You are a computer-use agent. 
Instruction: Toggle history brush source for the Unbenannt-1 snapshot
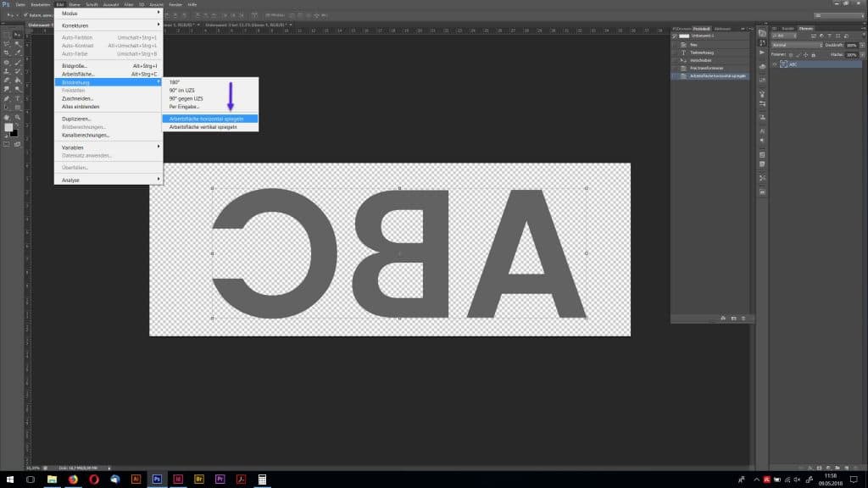click(x=675, y=36)
